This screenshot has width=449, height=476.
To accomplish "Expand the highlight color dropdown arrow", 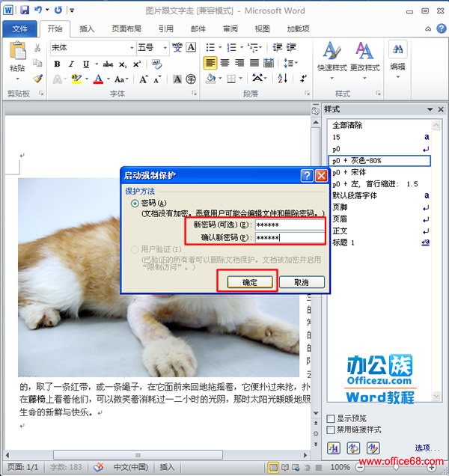I will [87, 79].
